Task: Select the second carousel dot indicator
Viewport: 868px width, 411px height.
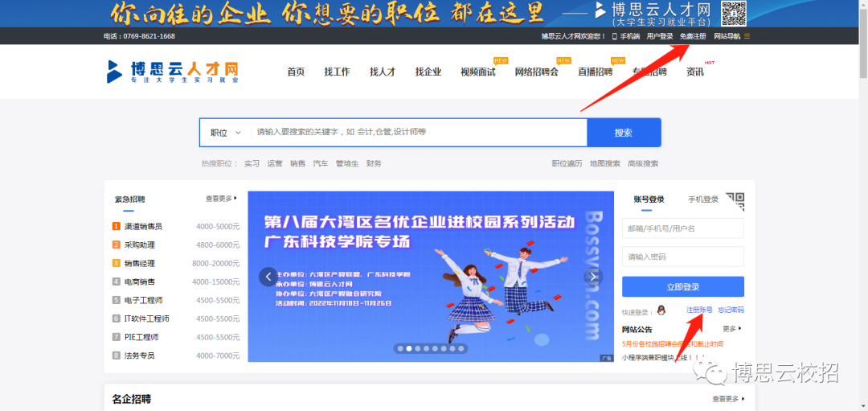Action: pos(409,348)
